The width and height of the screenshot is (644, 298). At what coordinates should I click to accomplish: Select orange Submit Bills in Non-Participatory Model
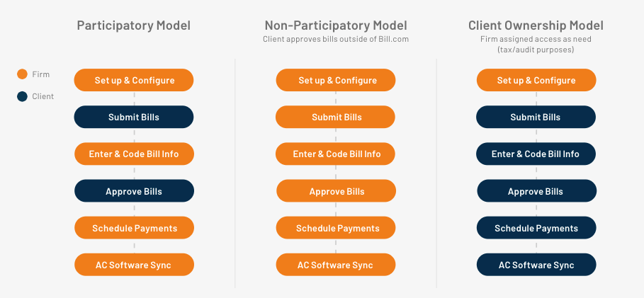[336, 117]
